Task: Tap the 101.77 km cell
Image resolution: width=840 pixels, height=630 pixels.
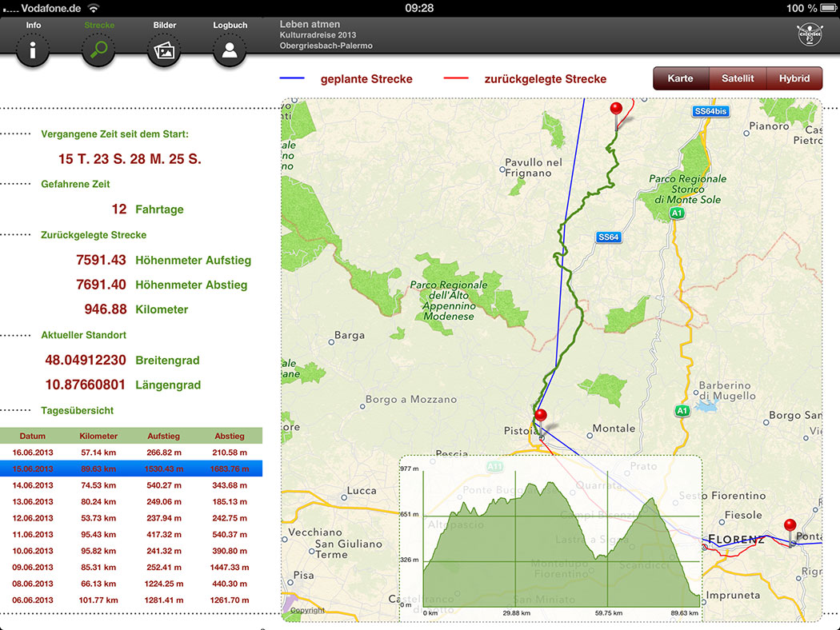Action: click(x=98, y=600)
